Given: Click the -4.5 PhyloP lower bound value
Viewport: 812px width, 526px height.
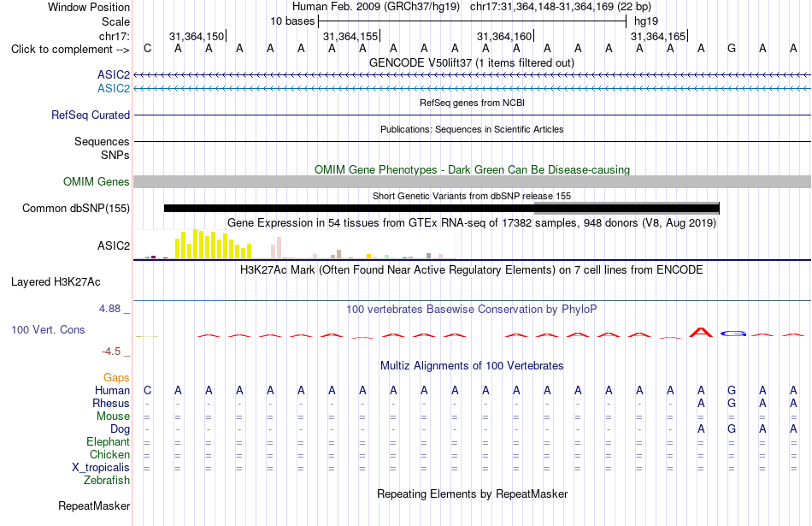Looking at the screenshot, I should (111, 352).
